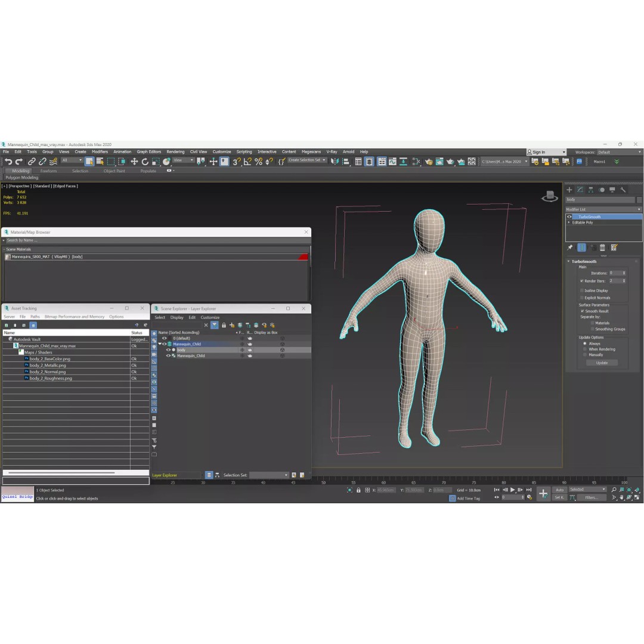The height and width of the screenshot is (644, 644).
Task: Click Asset Tracking horizontal scrollbar
Action: pos(61,473)
